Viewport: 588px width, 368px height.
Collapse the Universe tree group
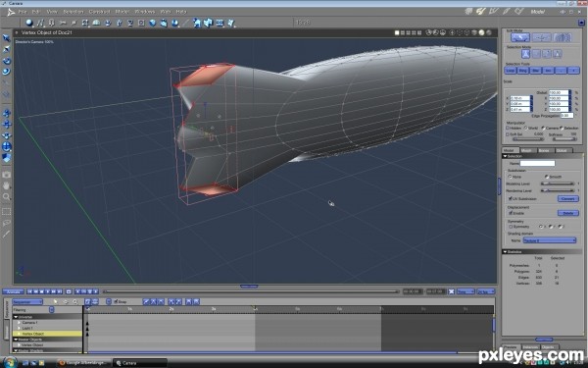click(x=16, y=317)
